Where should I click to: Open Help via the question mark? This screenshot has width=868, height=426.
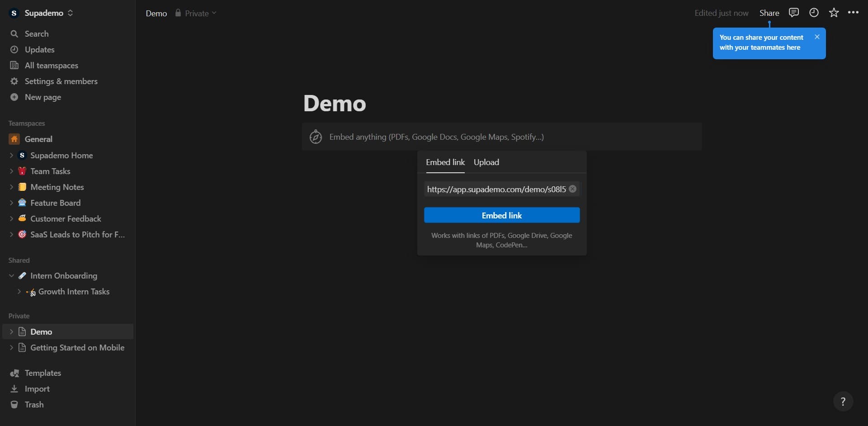coord(843,401)
